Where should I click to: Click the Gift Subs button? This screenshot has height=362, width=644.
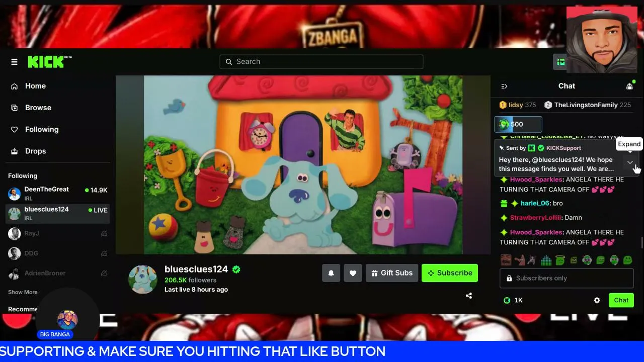coord(391,273)
